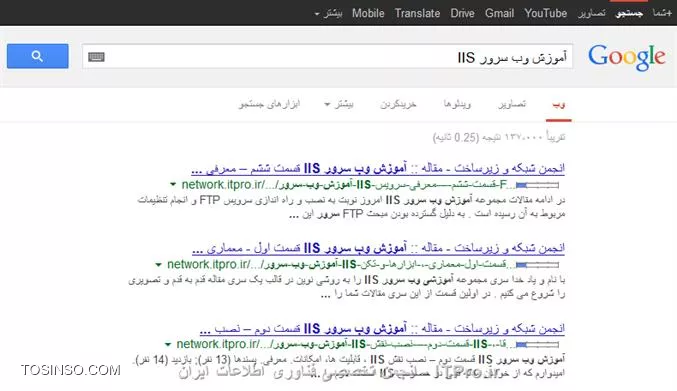Click the FTP snippet text under first result
Screen dimensions: 677x391
tap(351, 207)
